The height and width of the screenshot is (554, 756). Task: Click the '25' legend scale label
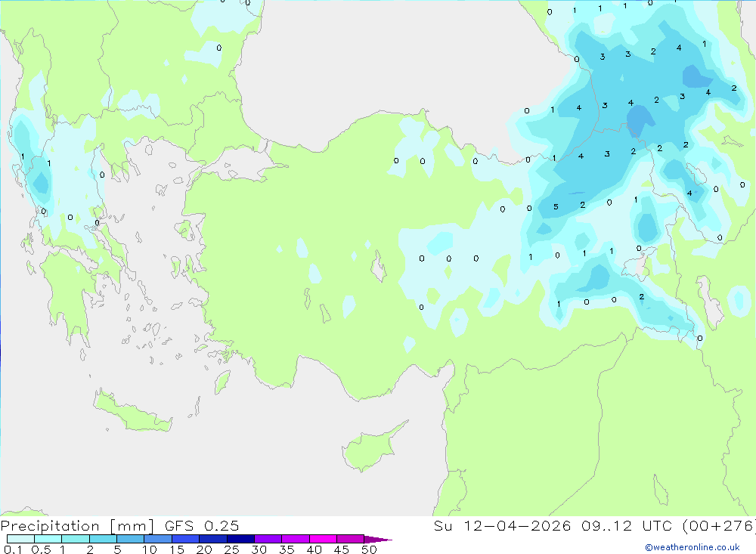tap(232, 549)
